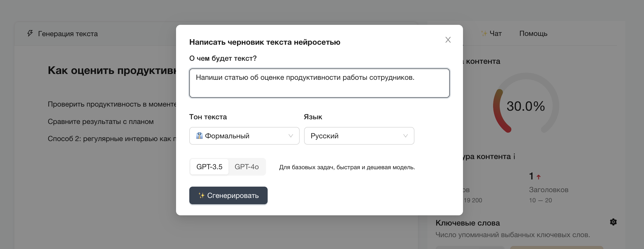
Task: Expand the tone selector chevron
Action: coord(290,136)
